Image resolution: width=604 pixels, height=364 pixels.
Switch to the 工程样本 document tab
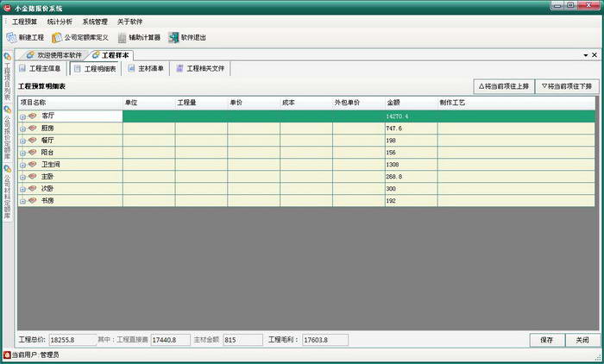(x=111, y=55)
